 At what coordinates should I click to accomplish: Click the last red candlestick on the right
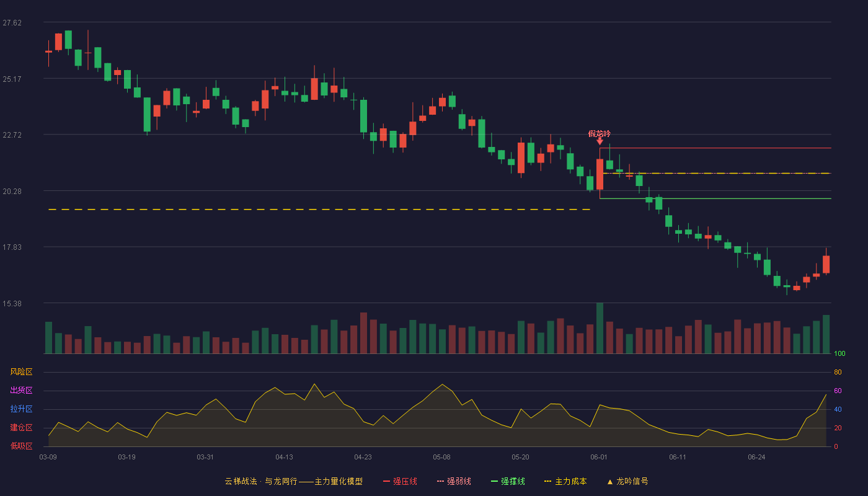point(826,264)
